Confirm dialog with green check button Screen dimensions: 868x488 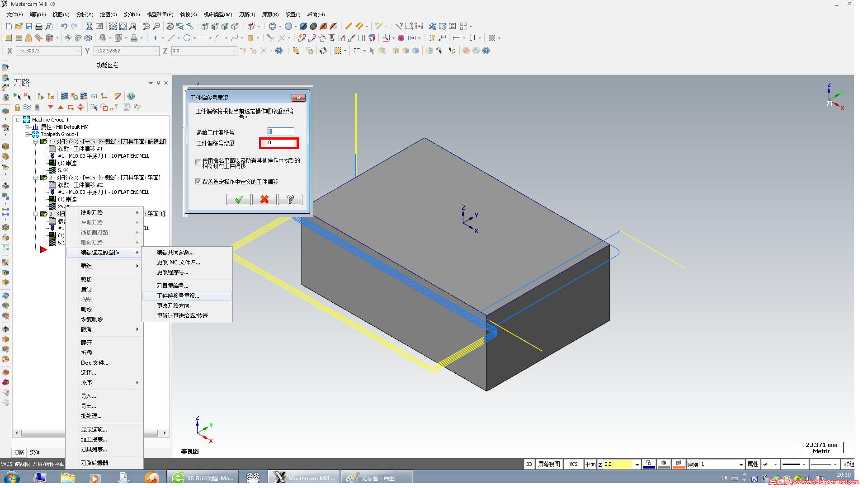point(239,199)
